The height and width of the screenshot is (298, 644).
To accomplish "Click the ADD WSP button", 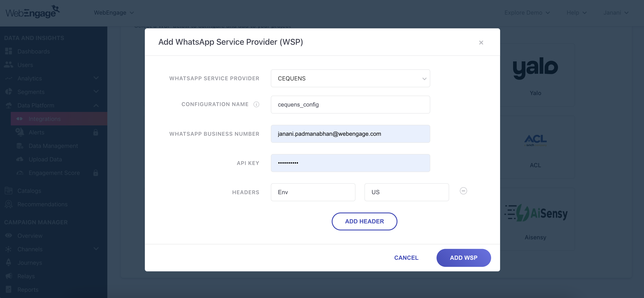I will coord(463,258).
